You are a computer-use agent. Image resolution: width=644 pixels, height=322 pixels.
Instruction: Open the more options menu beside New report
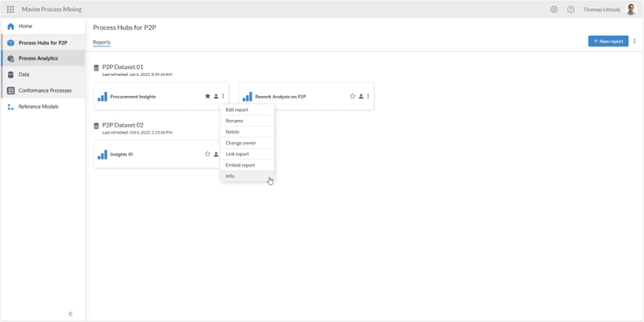(x=634, y=41)
